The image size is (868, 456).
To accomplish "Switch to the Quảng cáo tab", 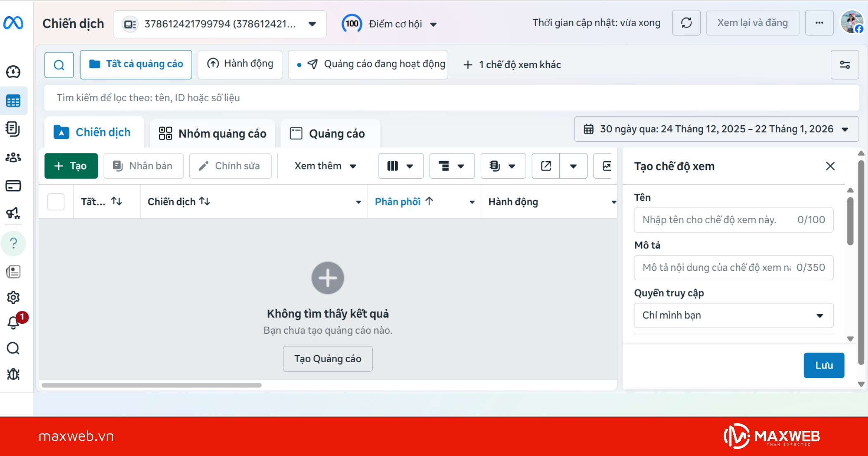I will [329, 133].
